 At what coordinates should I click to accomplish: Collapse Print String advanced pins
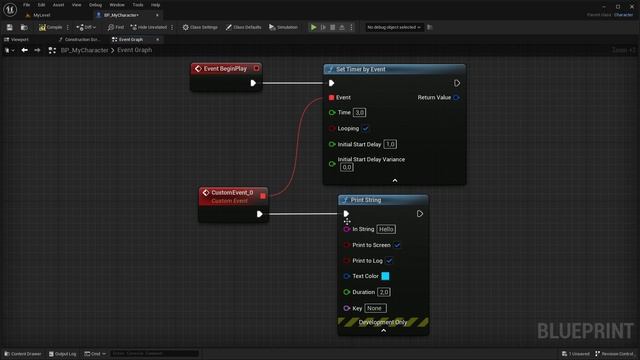tap(383, 331)
